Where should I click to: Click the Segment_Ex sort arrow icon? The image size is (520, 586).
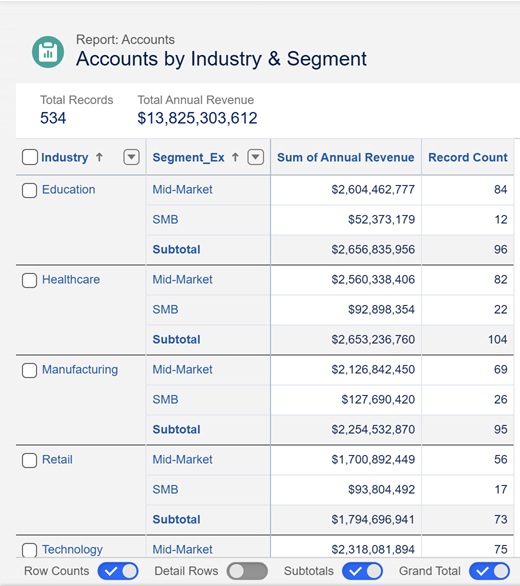click(x=235, y=157)
